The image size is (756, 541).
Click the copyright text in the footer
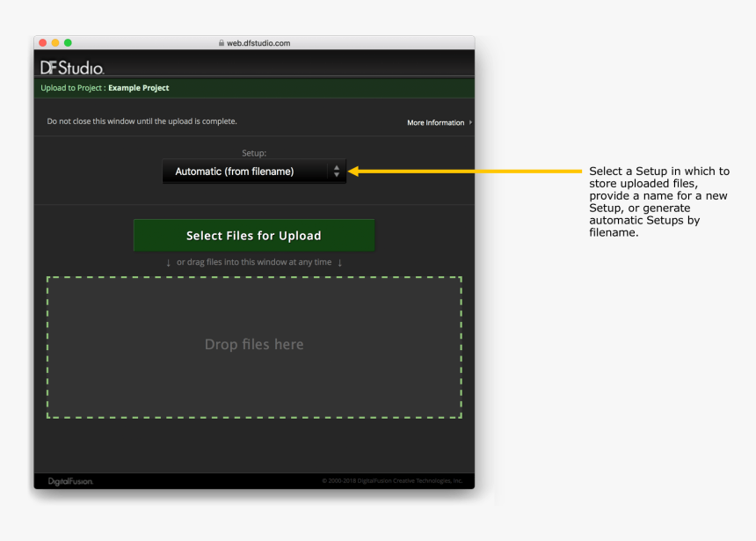click(392, 480)
